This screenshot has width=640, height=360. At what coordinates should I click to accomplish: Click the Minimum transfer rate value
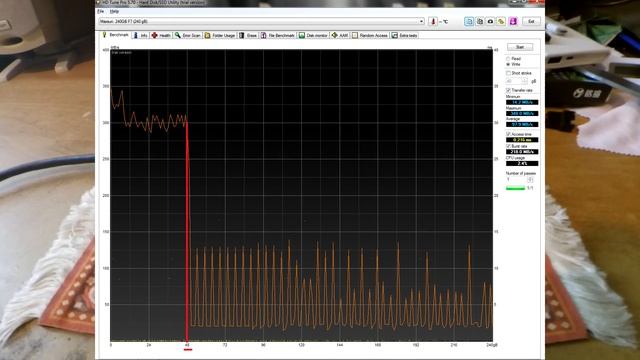click(x=522, y=102)
